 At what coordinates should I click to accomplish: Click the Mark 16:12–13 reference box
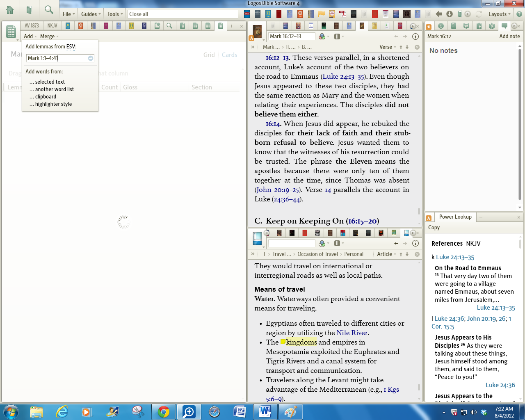[291, 36]
